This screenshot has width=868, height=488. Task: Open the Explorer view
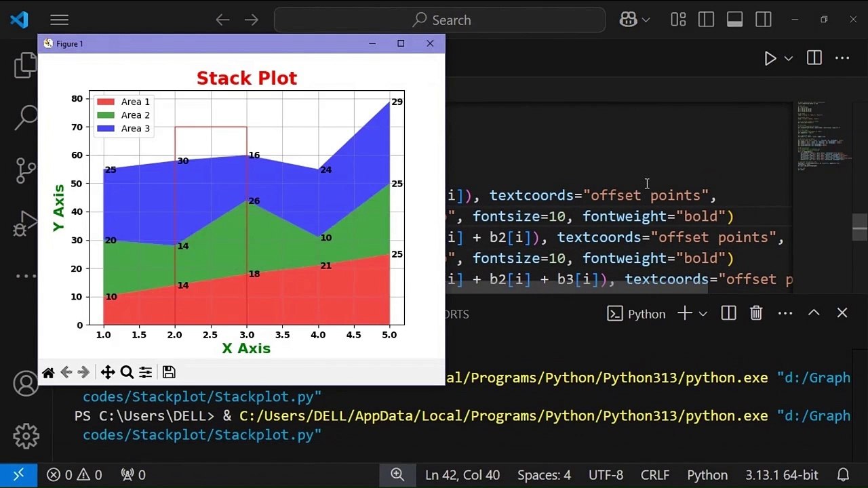tap(26, 66)
